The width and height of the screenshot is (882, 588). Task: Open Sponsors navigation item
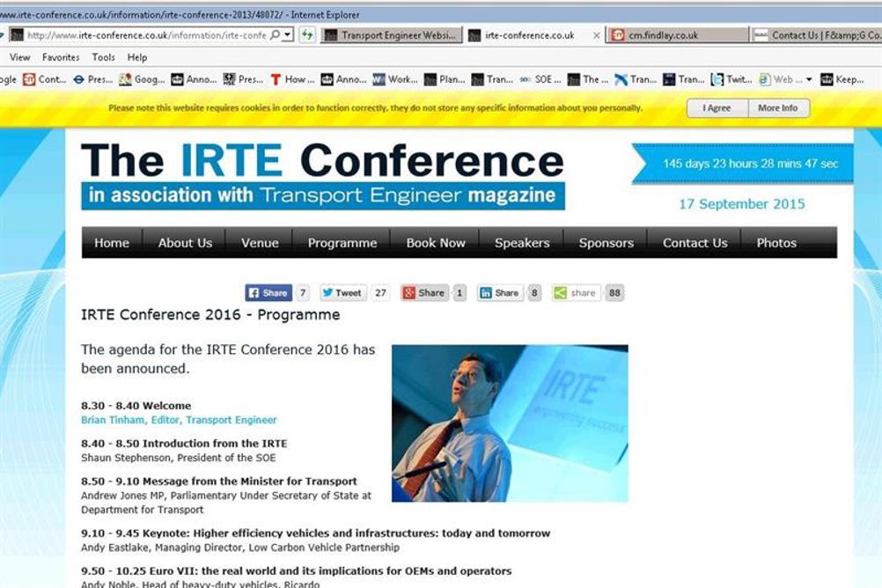coord(606,243)
